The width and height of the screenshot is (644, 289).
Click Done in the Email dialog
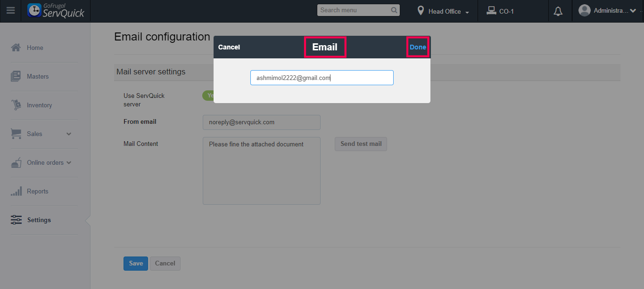tap(418, 47)
